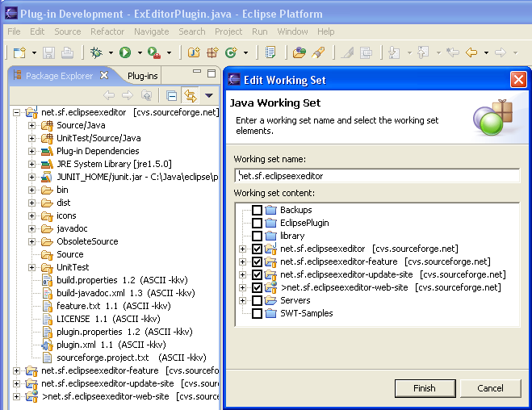Select feature.txt in Package Explorer
This screenshot has width=532, height=410.
click(106, 306)
